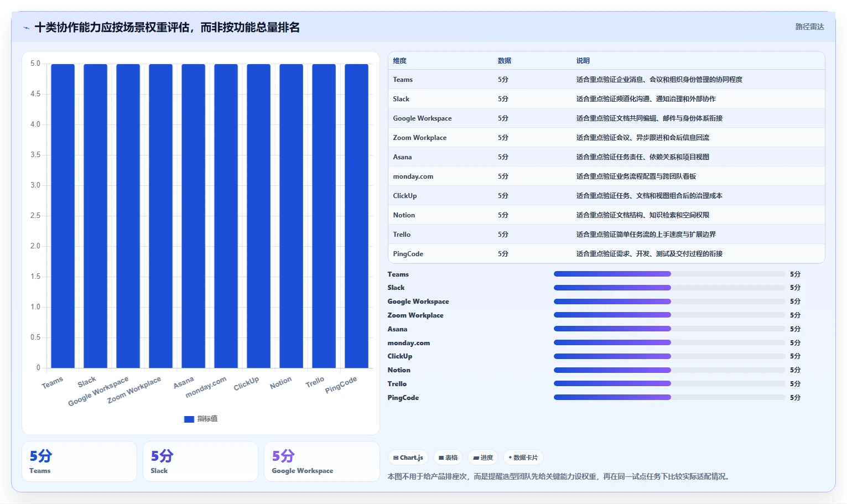Image resolution: width=847 pixels, height=504 pixels.
Task: Select Asana in the table
Action: tap(402, 157)
